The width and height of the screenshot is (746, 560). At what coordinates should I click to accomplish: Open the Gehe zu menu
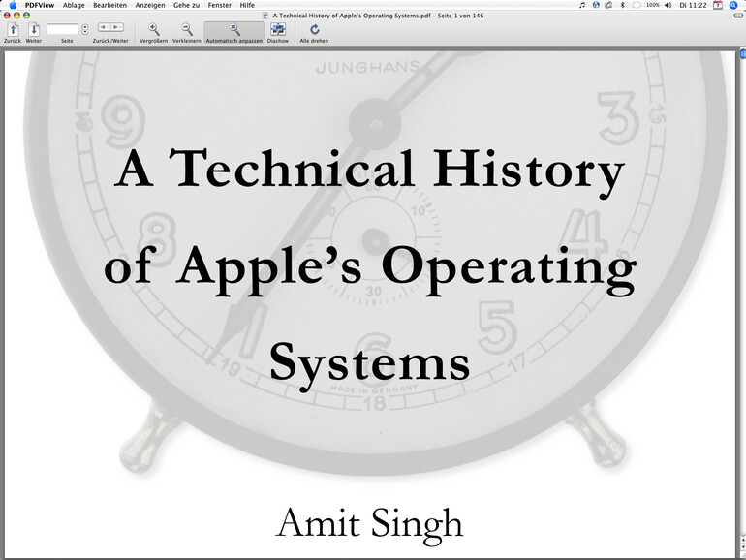click(x=186, y=5)
